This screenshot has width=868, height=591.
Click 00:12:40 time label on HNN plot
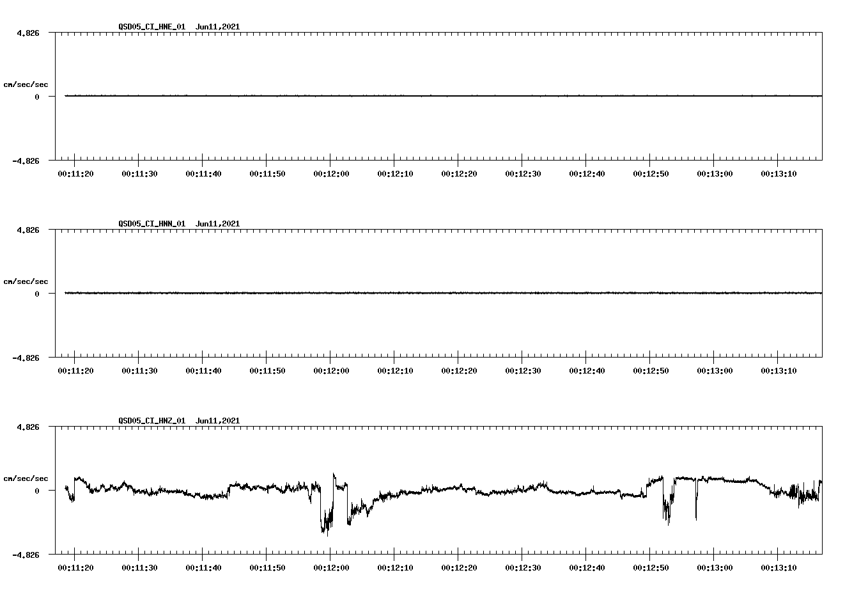pos(587,371)
